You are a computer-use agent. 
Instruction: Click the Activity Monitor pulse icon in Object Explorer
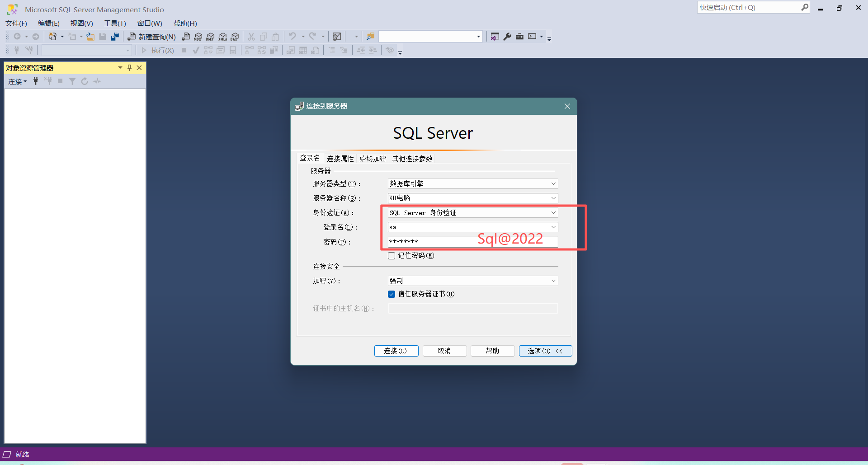[x=97, y=81]
